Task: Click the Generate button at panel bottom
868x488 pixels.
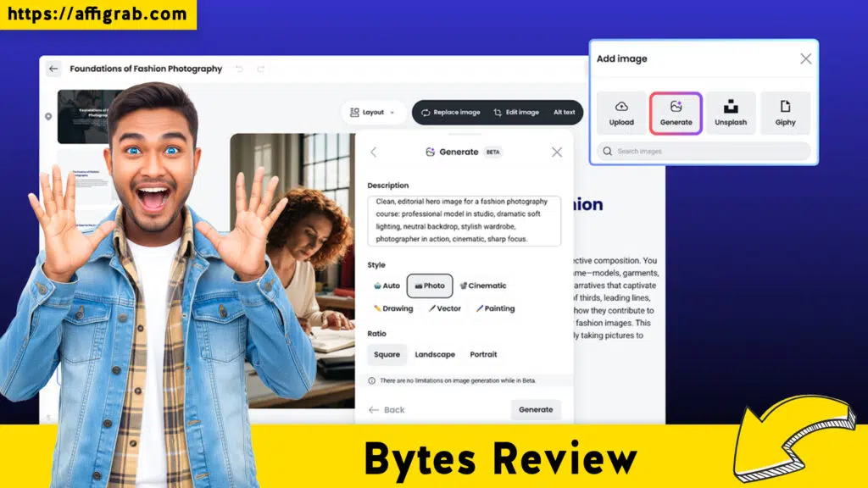Action: click(x=536, y=410)
